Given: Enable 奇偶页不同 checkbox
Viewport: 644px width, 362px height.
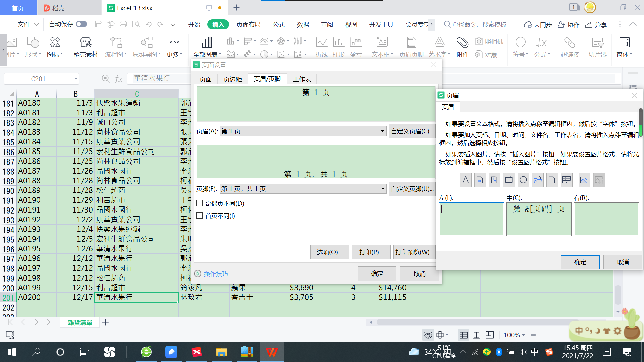Looking at the screenshot, I should point(200,203).
